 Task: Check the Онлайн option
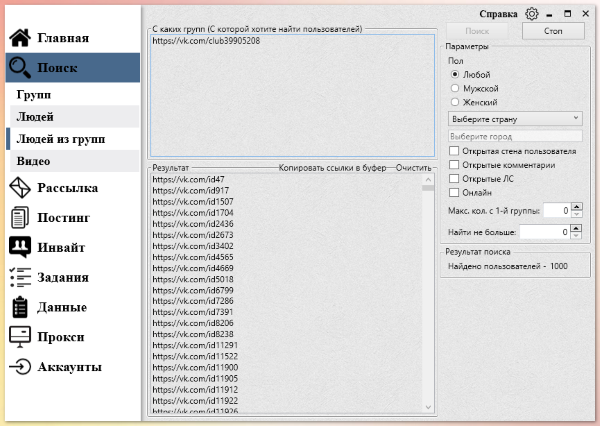tap(454, 192)
